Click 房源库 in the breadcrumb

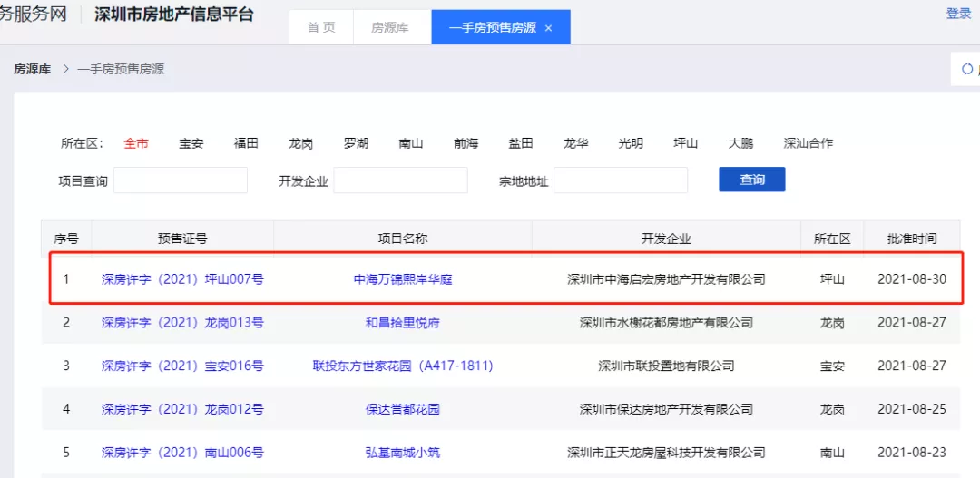[x=32, y=69]
